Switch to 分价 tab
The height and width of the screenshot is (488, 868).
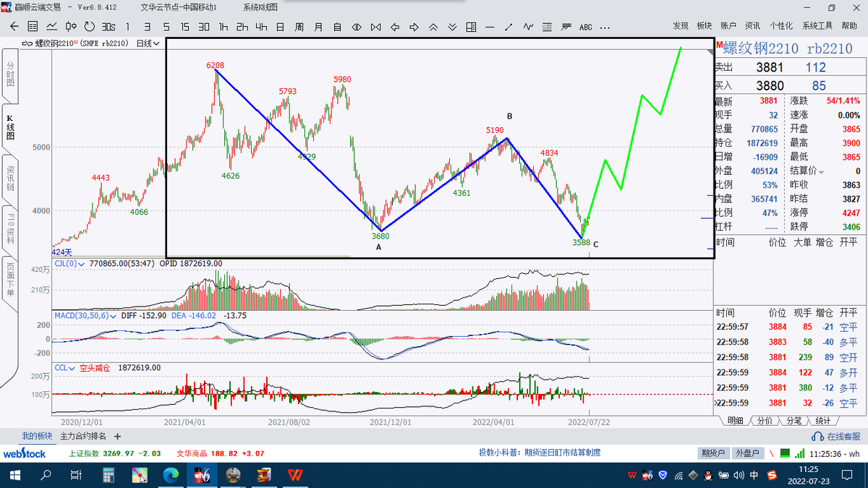(764, 421)
